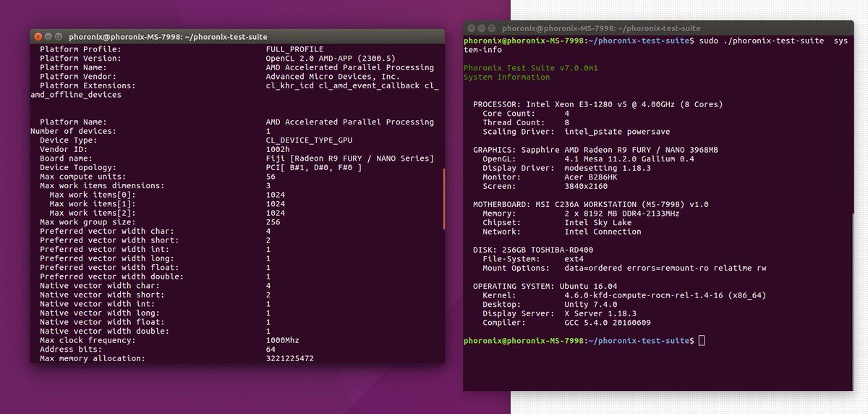This screenshot has height=414, width=868.
Task: Click the '56' compute units value
Action: click(271, 177)
